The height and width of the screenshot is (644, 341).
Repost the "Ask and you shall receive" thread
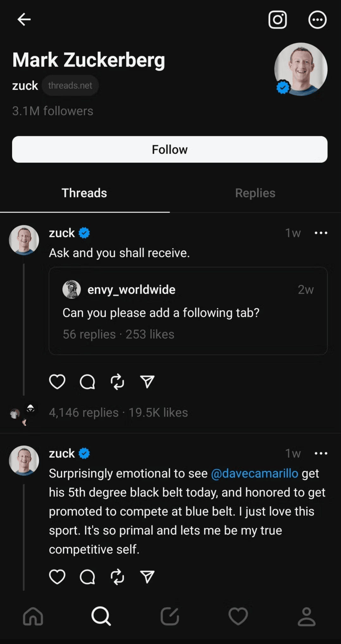pyautogui.click(x=117, y=381)
